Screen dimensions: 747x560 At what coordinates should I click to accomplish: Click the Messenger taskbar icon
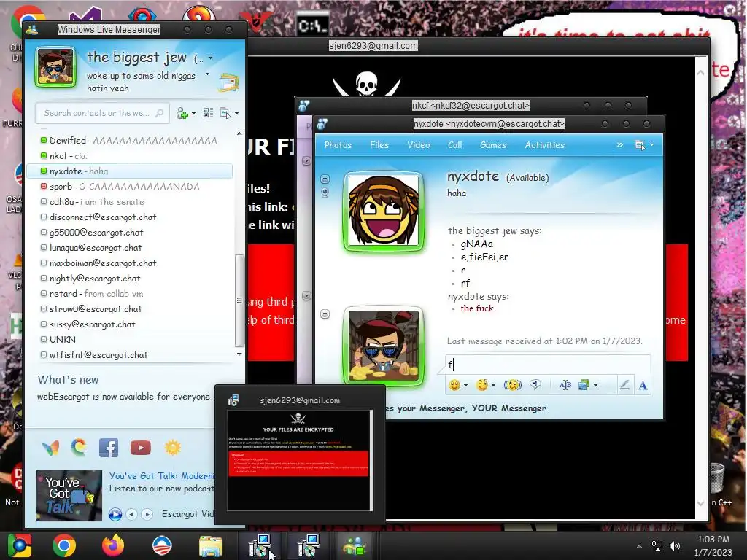(353, 545)
